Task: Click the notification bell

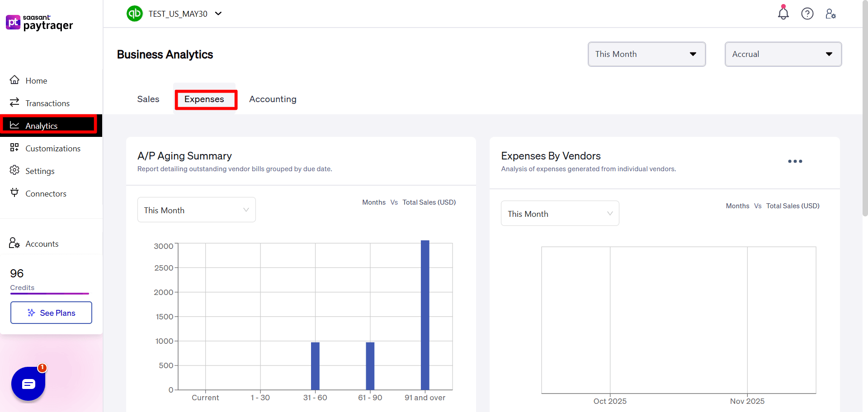Action: tap(783, 14)
